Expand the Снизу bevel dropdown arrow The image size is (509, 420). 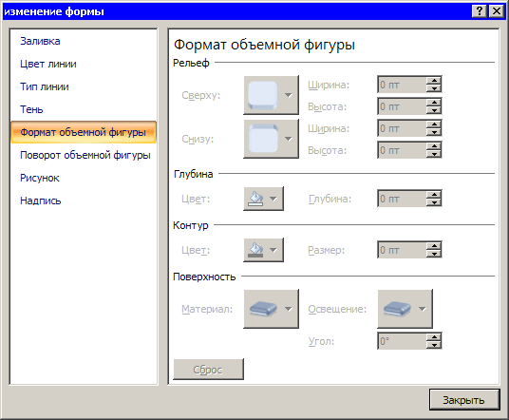[x=289, y=139]
